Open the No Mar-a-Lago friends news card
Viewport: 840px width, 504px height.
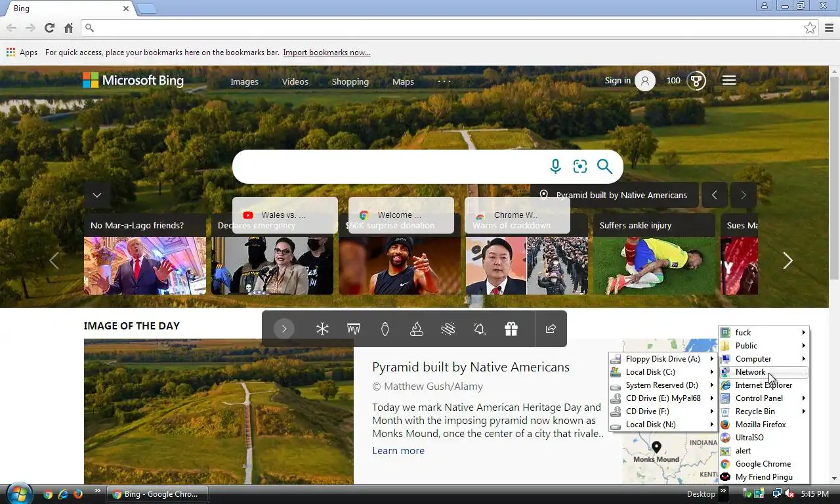coord(145,254)
